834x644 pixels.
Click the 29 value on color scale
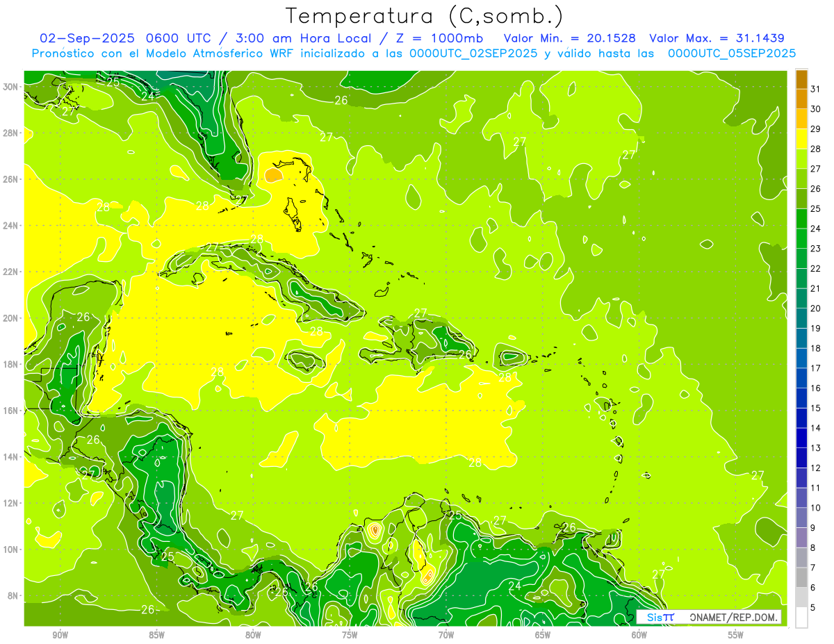816,129
